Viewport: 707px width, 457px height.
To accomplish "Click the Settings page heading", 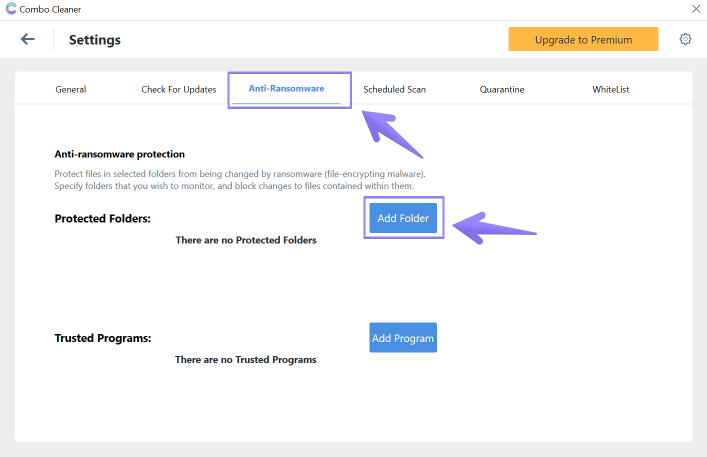I will click(x=95, y=40).
